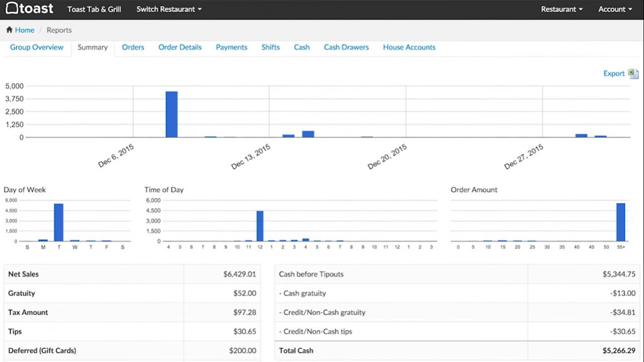Expand the Restaurant menu

click(562, 9)
